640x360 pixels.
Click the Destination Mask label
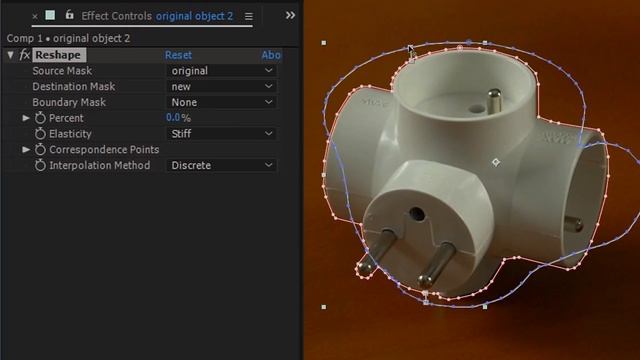point(73,87)
